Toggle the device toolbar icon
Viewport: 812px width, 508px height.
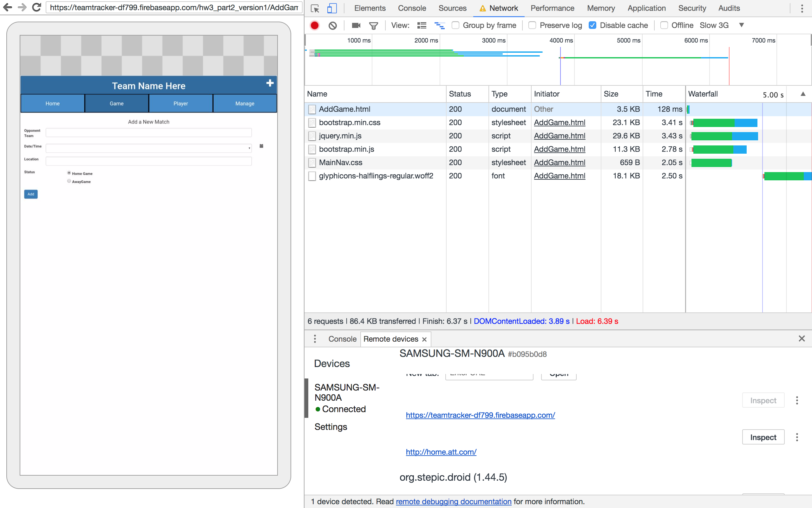click(x=332, y=8)
